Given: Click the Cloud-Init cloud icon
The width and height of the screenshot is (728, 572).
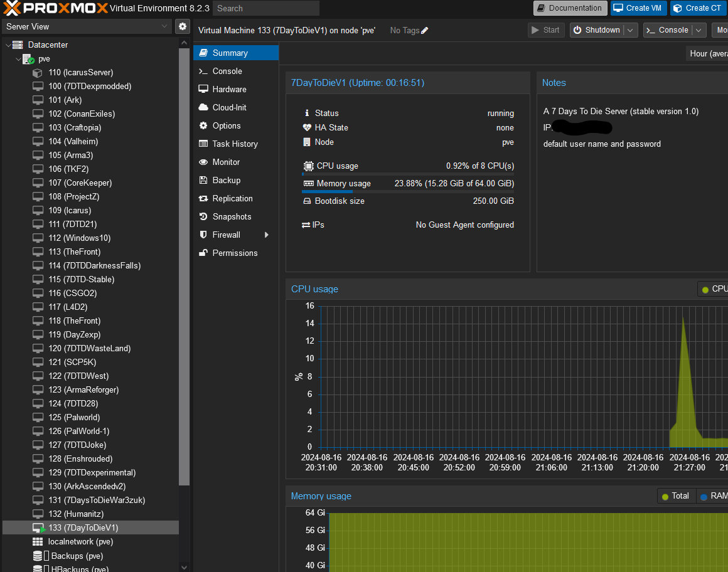Looking at the screenshot, I should pyautogui.click(x=203, y=107).
